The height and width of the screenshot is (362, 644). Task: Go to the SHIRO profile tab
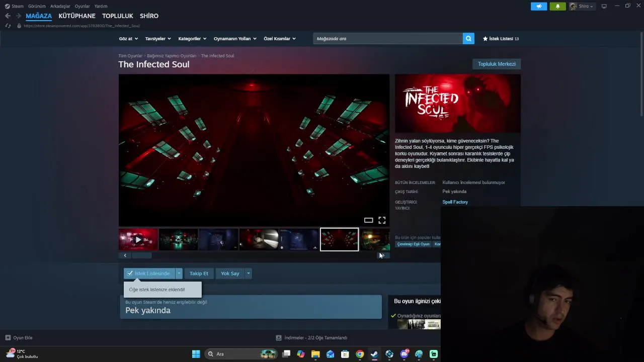tap(149, 16)
